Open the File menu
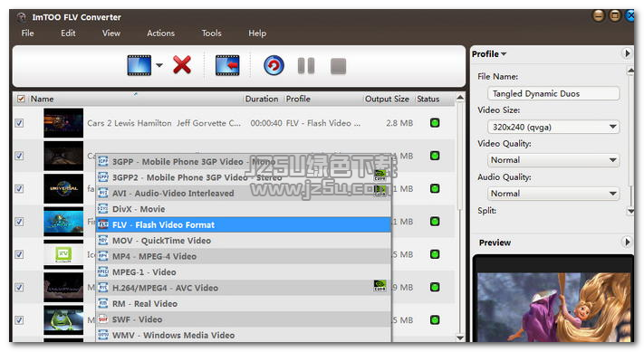This screenshot has width=644, height=352. (x=27, y=33)
